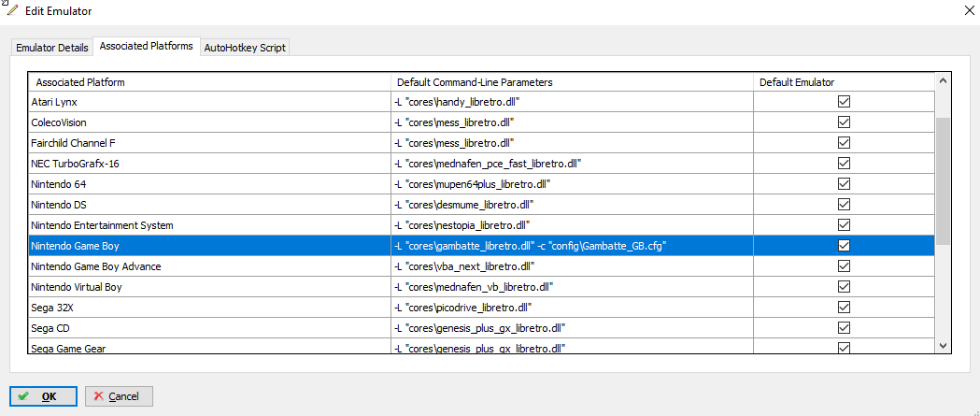
Task: Select Nintendo Entertainment System platform cell
Action: 209,225
